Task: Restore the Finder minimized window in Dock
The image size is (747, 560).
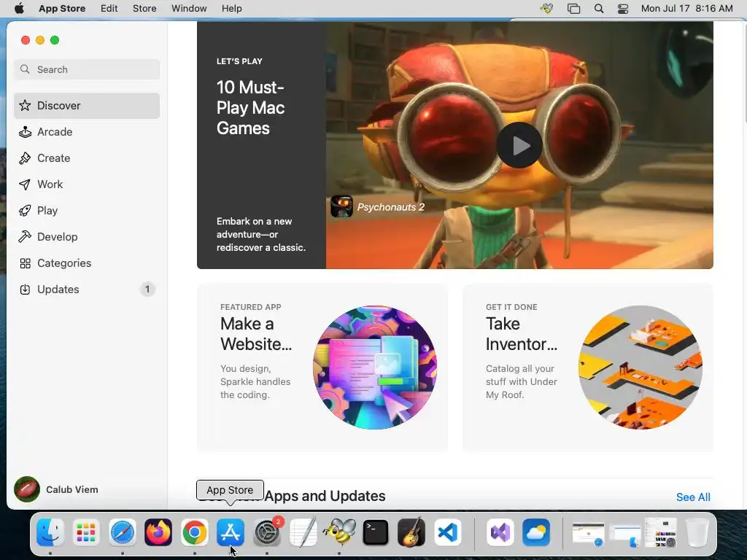Action: tap(625, 535)
